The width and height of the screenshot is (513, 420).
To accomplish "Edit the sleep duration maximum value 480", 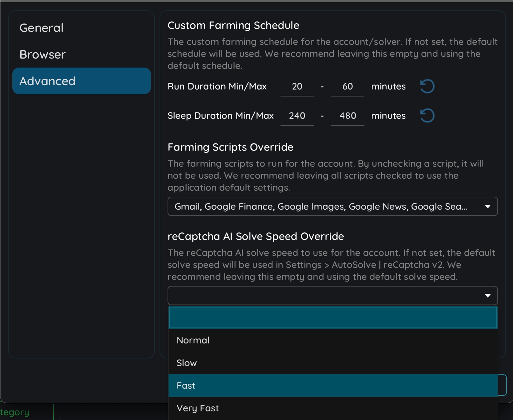I will click(x=347, y=116).
